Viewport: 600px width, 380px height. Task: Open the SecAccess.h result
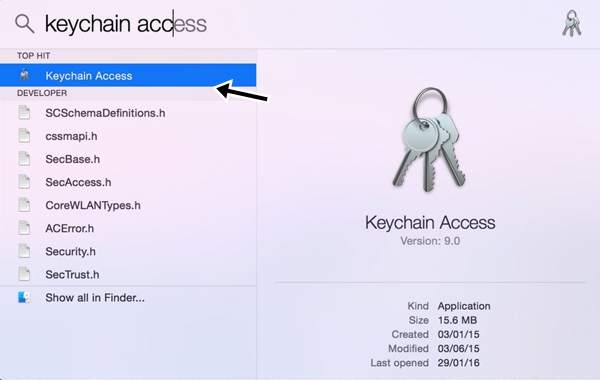(128, 182)
